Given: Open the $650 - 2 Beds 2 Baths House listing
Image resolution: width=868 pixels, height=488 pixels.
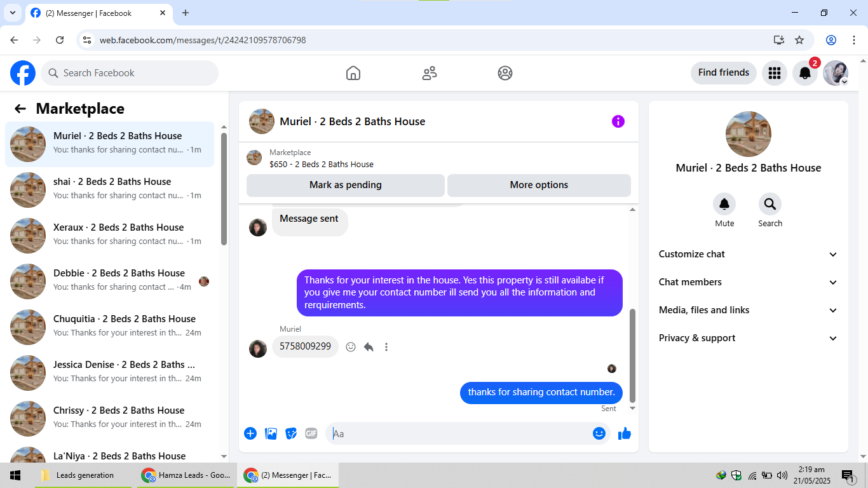Looking at the screenshot, I should click(x=322, y=164).
